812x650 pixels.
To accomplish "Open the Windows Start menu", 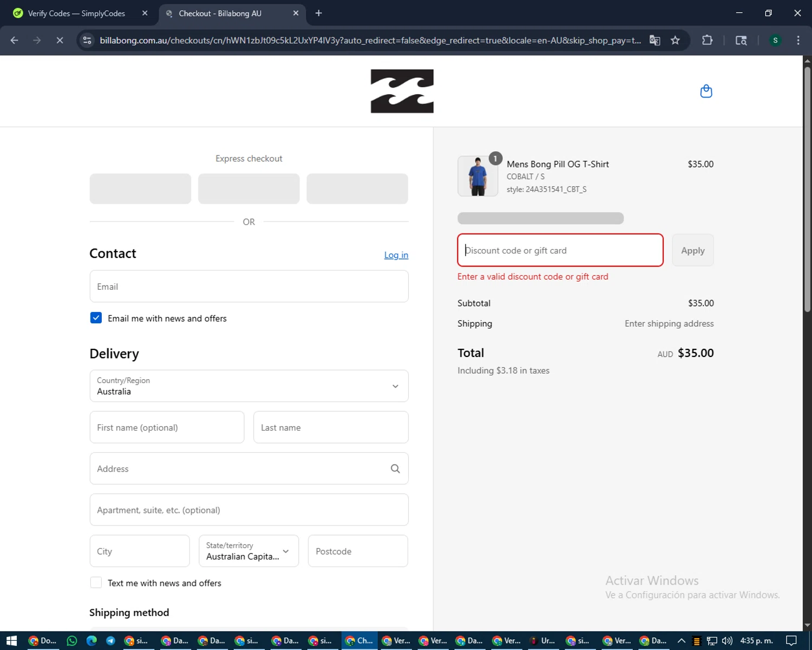I will point(11,640).
